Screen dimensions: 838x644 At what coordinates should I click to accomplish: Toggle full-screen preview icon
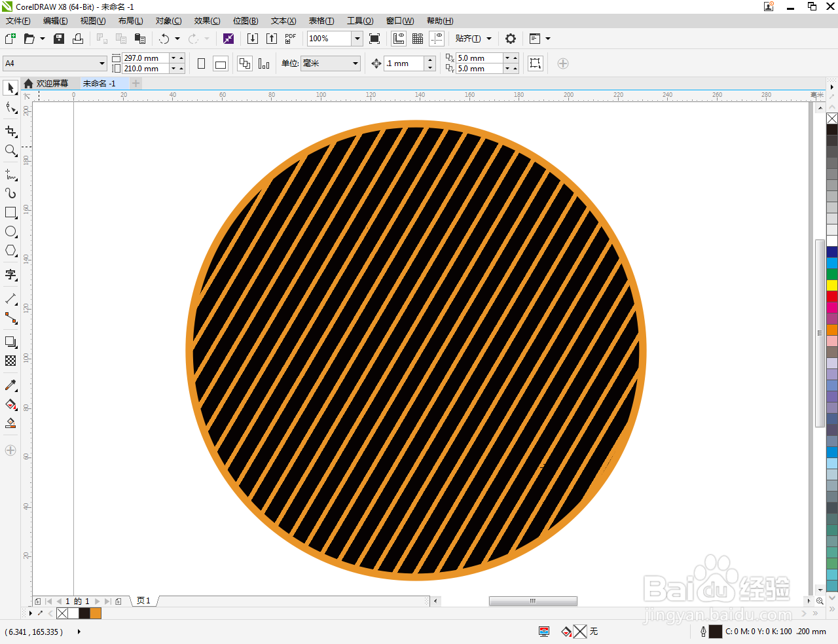pyautogui.click(x=374, y=39)
